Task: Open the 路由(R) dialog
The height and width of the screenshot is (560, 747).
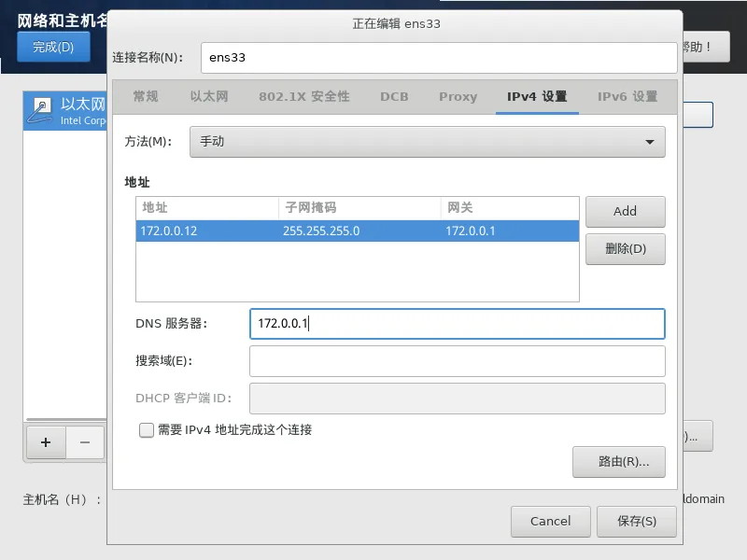Action: tap(619, 461)
